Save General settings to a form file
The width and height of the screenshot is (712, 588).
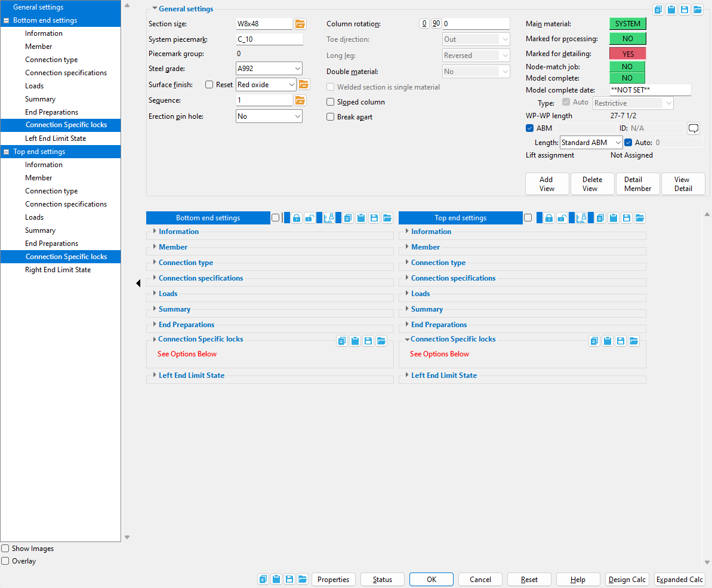[685, 9]
